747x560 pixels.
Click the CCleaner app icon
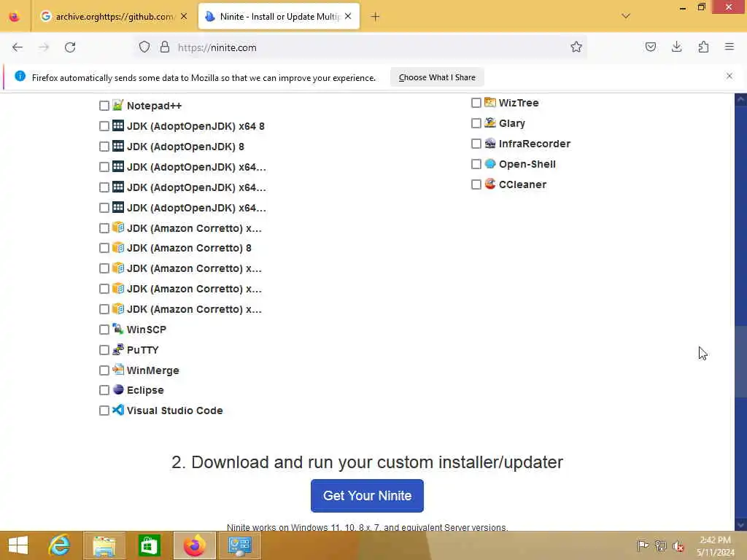489,184
